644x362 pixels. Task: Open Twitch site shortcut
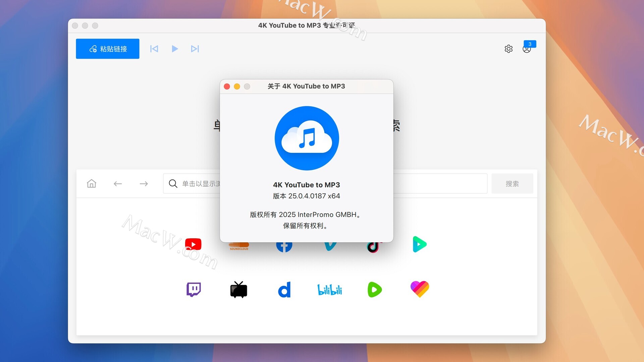click(x=194, y=290)
